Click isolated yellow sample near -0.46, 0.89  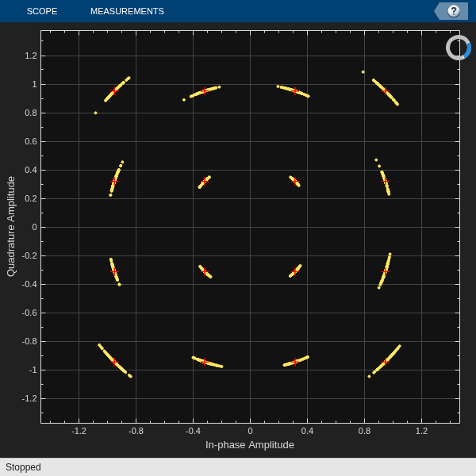tap(184, 100)
